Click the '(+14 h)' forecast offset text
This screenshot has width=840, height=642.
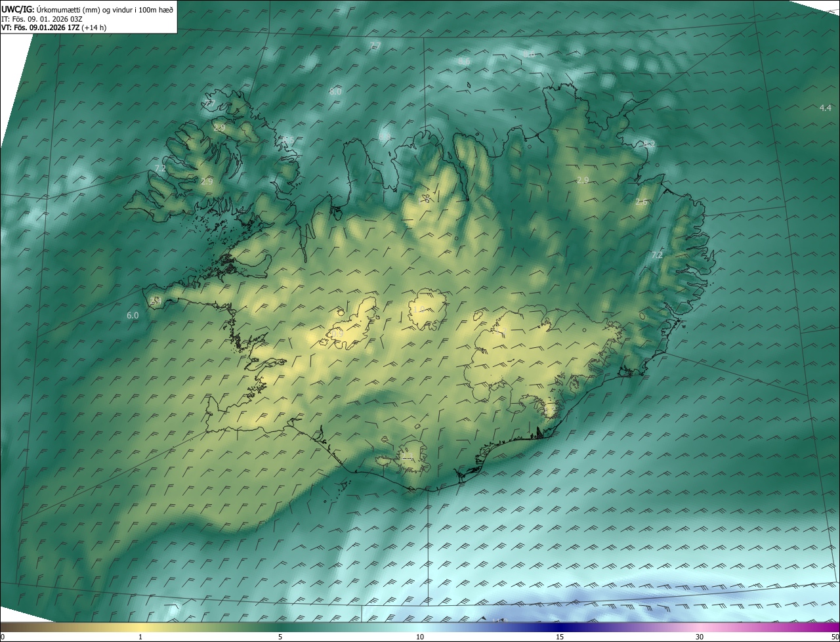click(95, 28)
